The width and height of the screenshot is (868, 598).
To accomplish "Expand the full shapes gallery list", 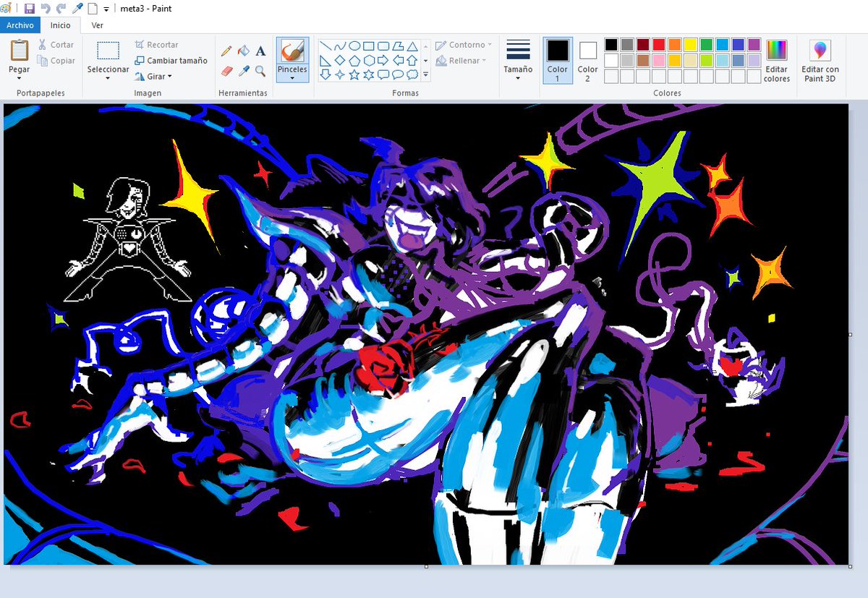I will tap(425, 74).
